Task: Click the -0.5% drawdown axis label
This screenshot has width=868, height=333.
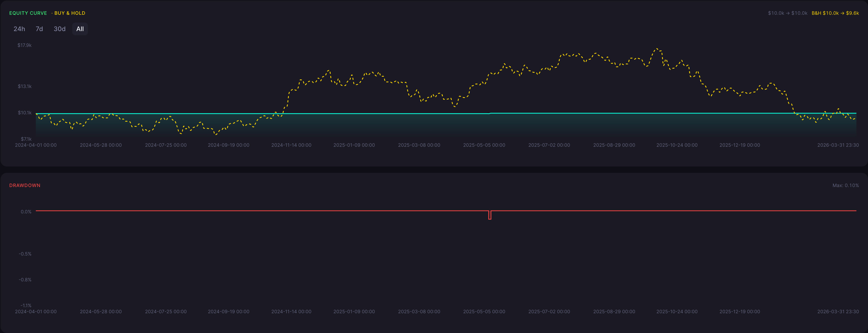Action: pyautogui.click(x=25, y=254)
